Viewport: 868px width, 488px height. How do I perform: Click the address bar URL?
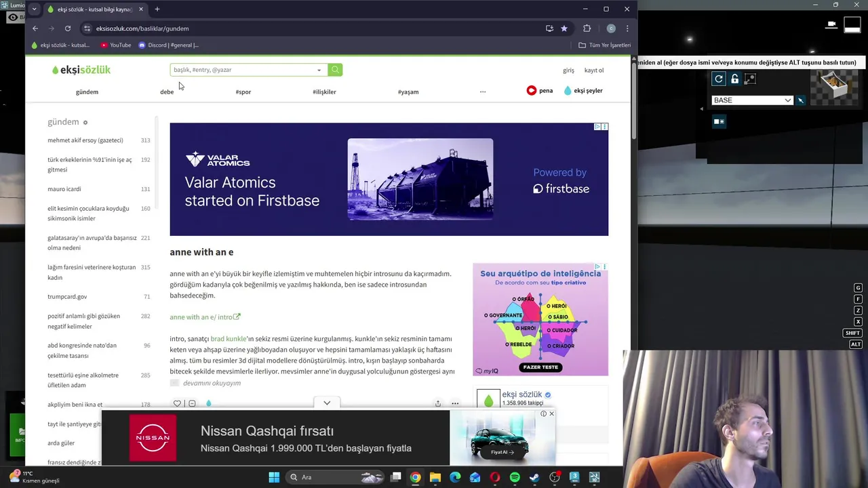click(142, 28)
